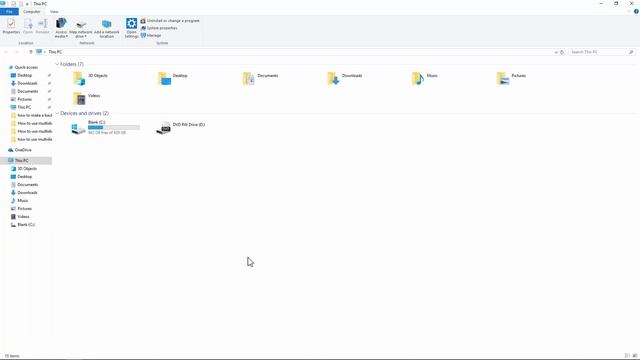Open System properties from the ribbon
Image resolution: width=640 pixels, height=360 pixels.
[159, 28]
